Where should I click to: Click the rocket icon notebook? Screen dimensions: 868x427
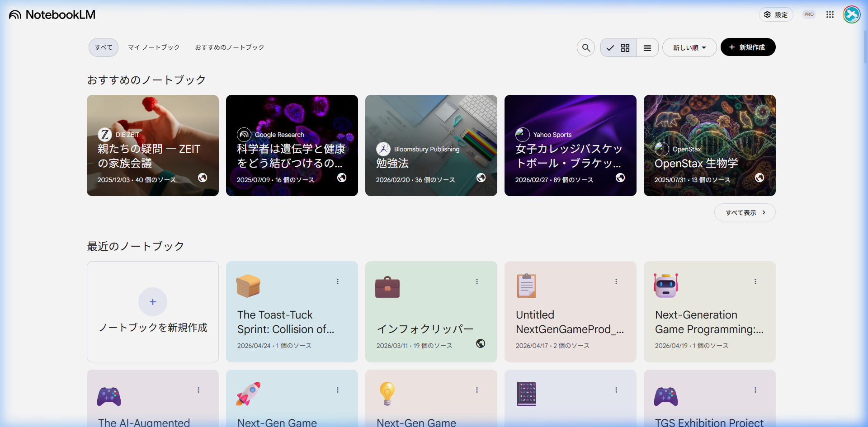click(248, 394)
